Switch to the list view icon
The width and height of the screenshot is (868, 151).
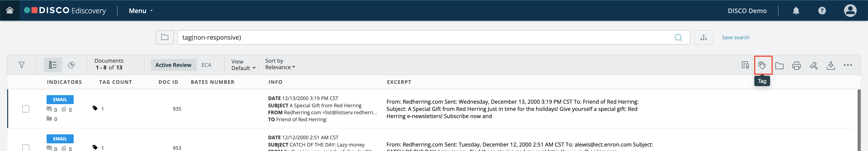[x=53, y=65]
